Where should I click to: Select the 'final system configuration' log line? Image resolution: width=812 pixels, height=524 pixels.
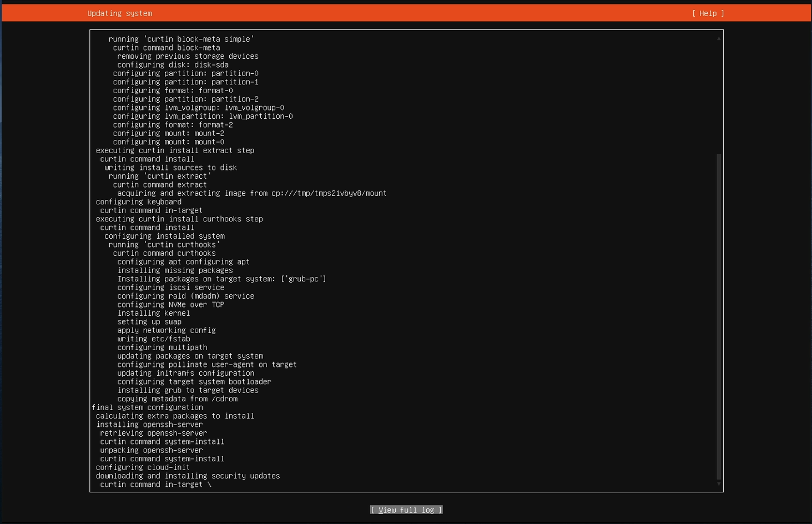coord(148,407)
